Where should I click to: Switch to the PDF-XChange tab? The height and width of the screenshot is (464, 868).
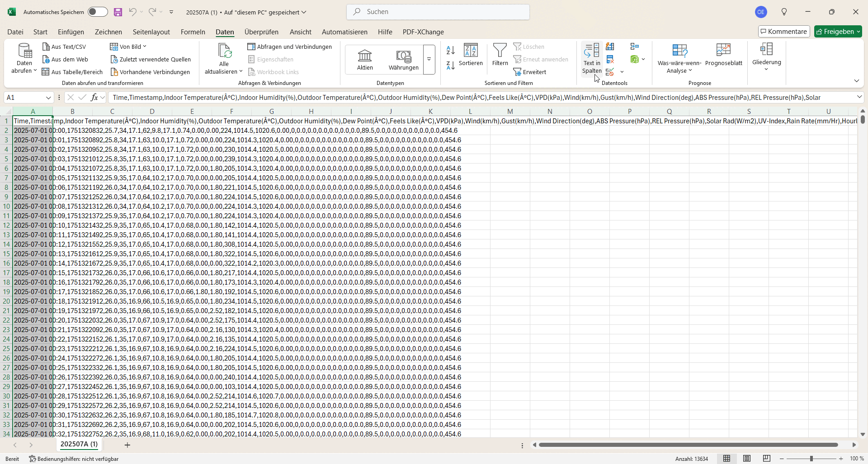tap(423, 32)
